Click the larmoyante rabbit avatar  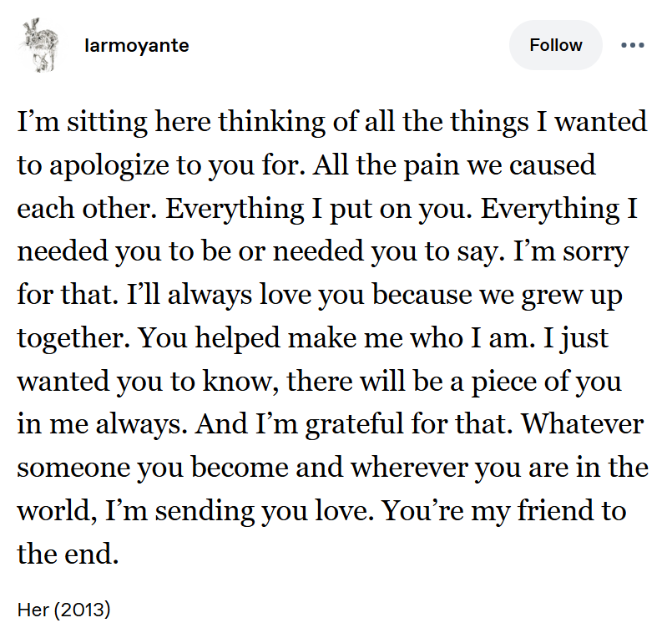pos(38,45)
